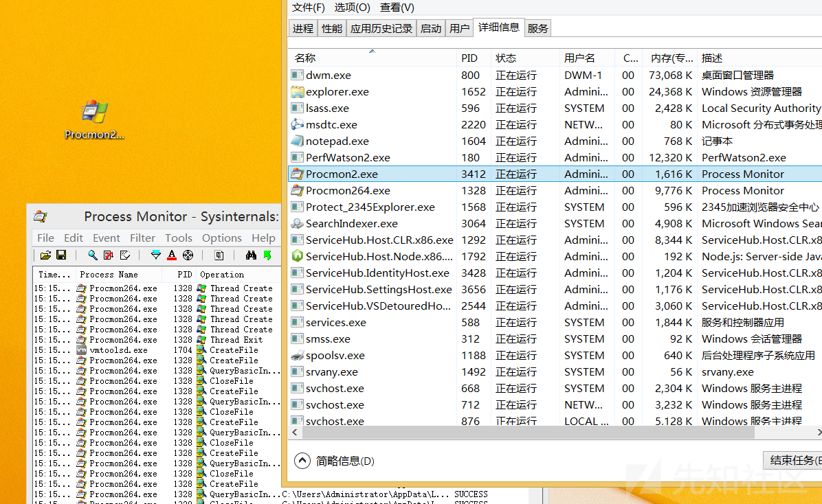Switch to the 服务 tab

click(x=538, y=28)
